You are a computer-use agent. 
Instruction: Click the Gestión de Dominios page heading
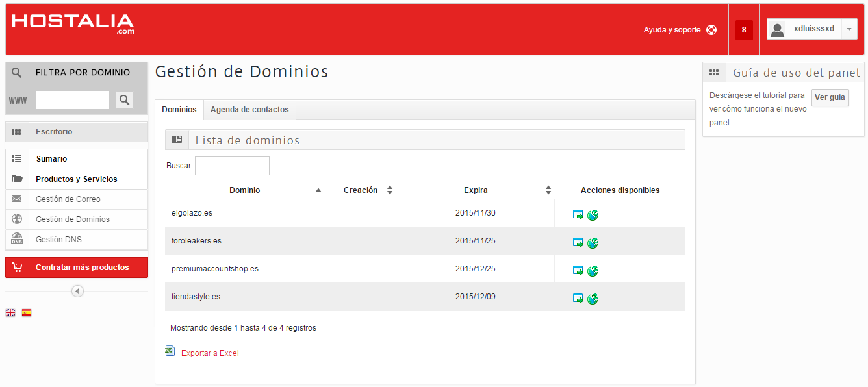pyautogui.click(x=242, y=71)
